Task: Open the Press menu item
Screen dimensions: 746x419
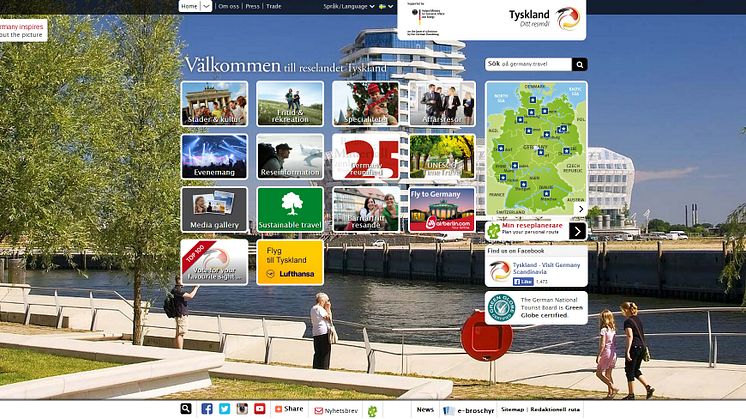Action: [x=253, y=6]
